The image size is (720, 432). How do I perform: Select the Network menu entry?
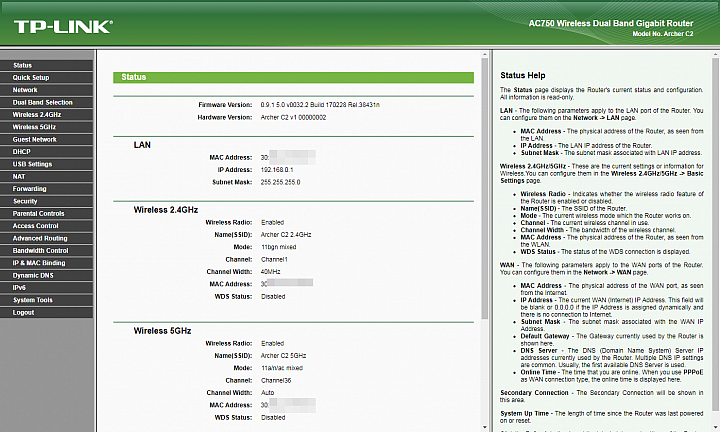(x=46, y=90)
